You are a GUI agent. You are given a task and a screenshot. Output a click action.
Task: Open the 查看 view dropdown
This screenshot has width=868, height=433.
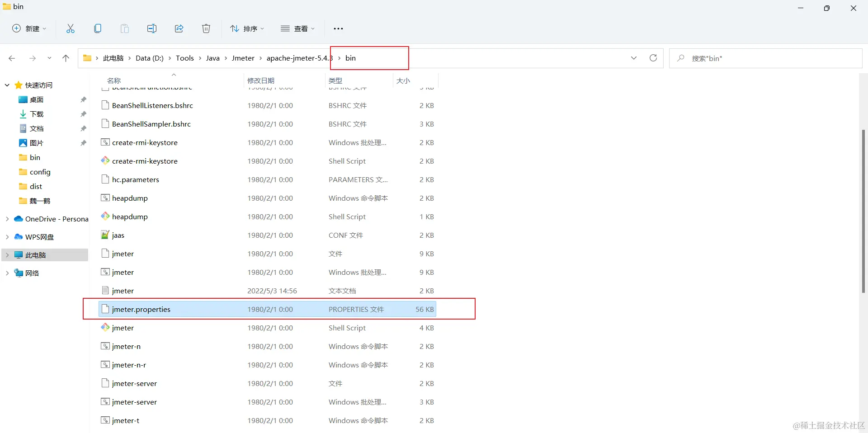297,28
